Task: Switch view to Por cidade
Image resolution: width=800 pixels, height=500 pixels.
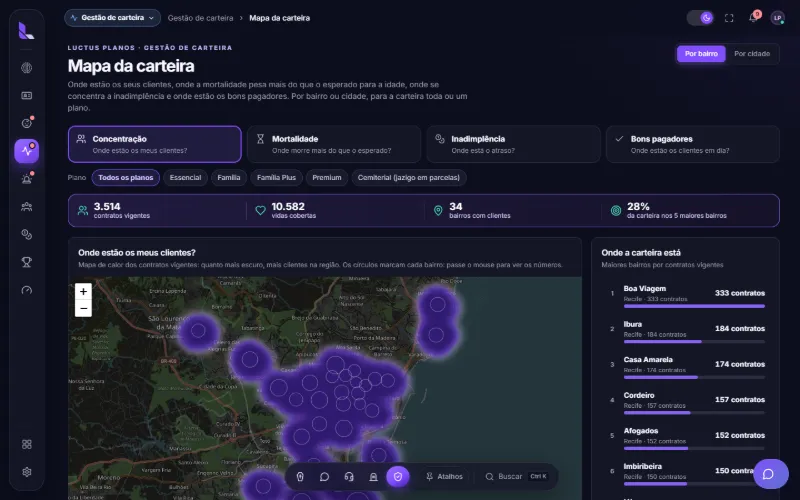Action: [x=752, y=54]
